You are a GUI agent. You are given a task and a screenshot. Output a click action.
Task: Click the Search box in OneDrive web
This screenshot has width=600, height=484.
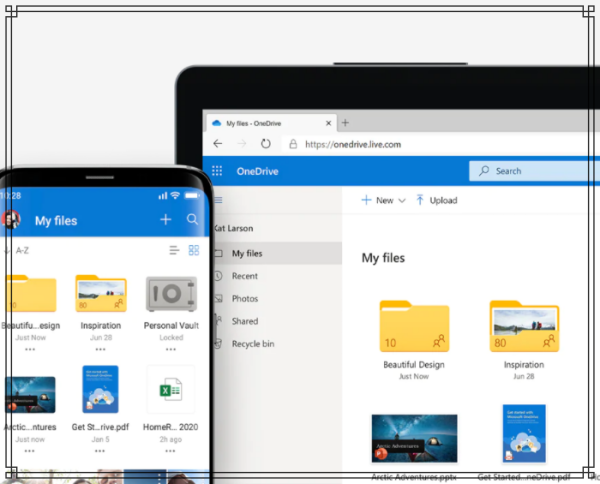click(x=534, y=171)
